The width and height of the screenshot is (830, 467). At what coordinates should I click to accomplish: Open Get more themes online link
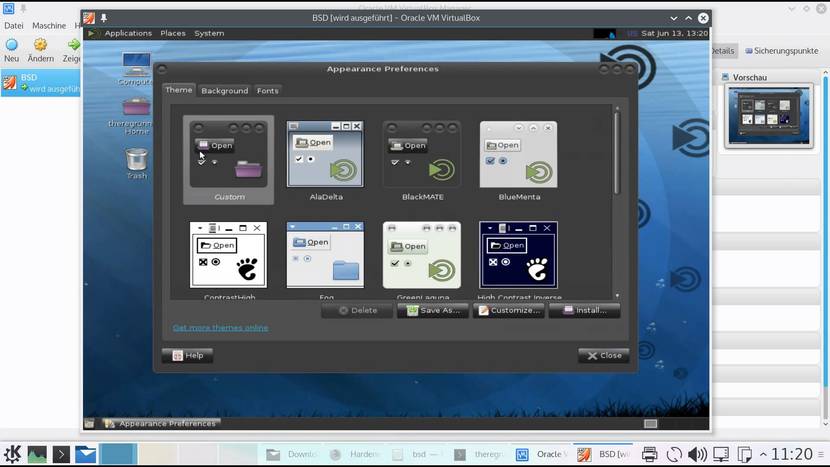pos(220,328)
